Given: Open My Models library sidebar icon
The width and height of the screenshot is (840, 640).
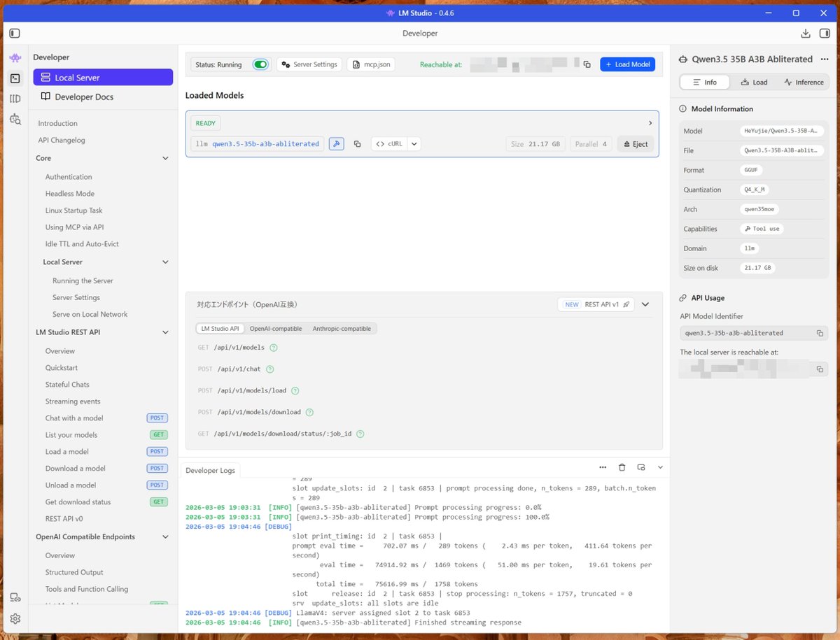Looking at the screenshot, I should 15,99.
